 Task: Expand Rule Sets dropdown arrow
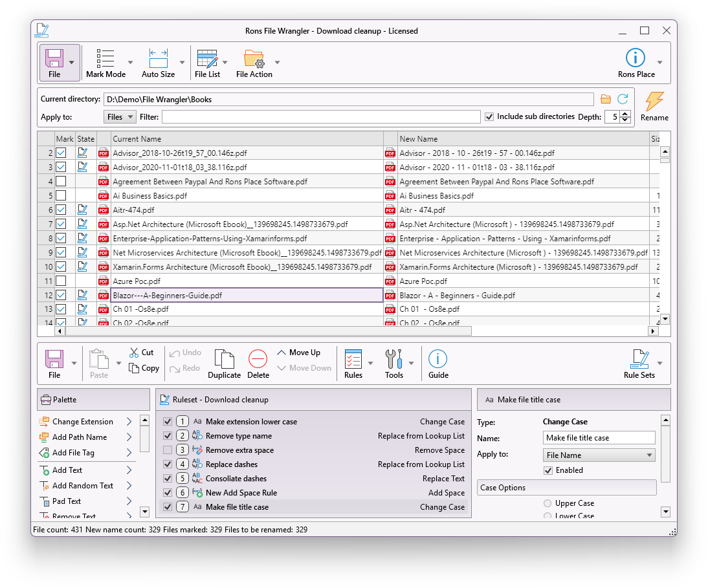tap(659, 364)
